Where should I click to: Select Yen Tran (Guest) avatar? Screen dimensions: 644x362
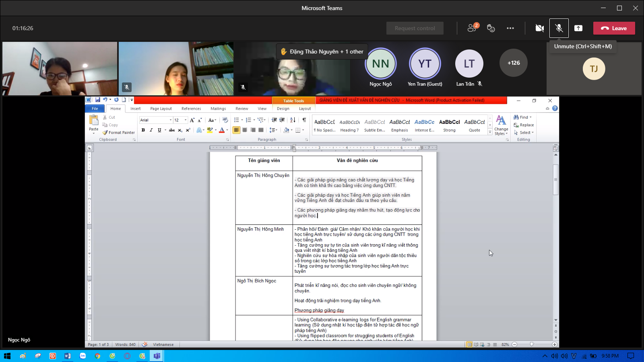(425, 64)
